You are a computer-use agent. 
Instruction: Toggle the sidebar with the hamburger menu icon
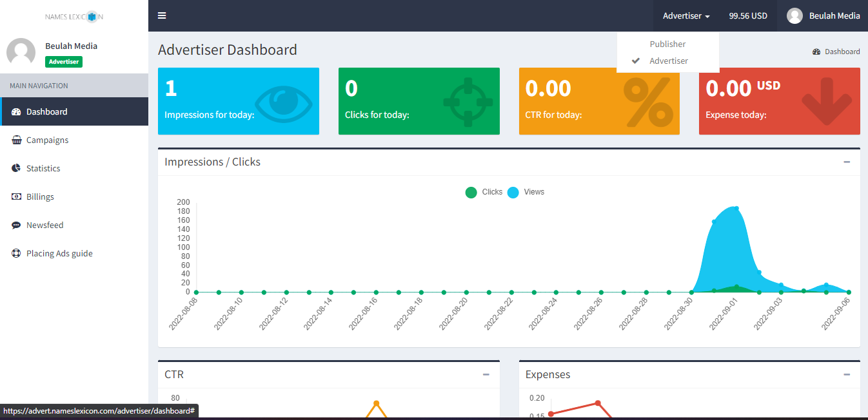(x=162, y=15)
